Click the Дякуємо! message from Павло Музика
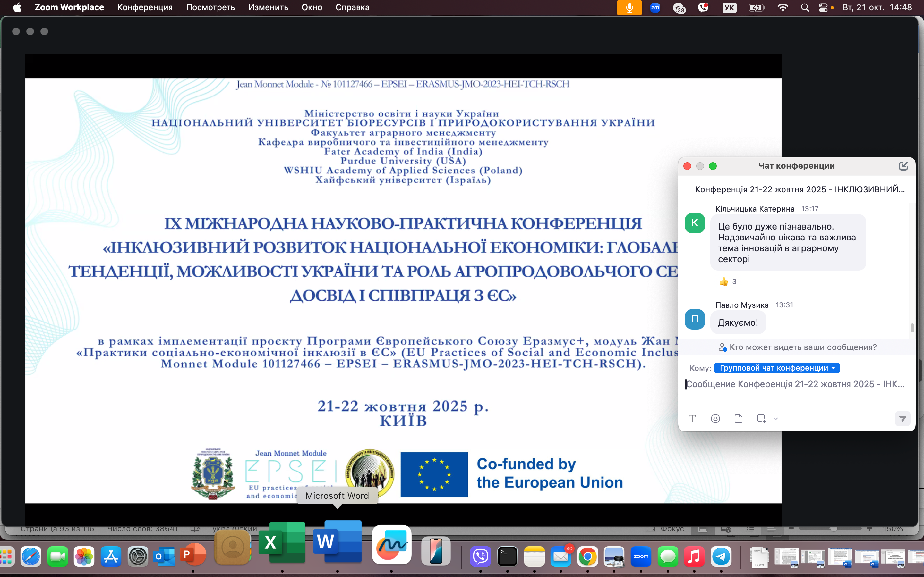Viewport: 924px width, 577px height. click(x=738, y=322)
